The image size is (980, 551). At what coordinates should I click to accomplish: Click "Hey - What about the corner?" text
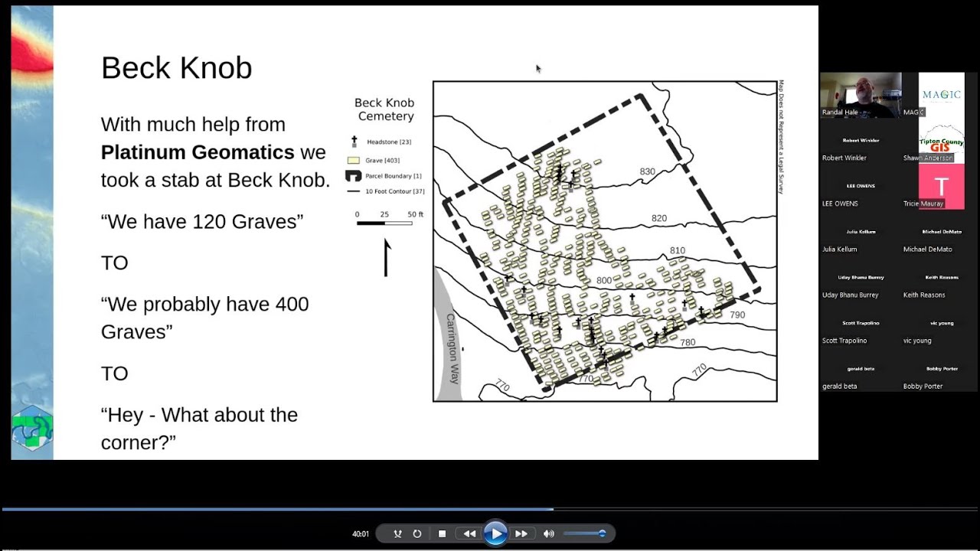tap(199, 429)
